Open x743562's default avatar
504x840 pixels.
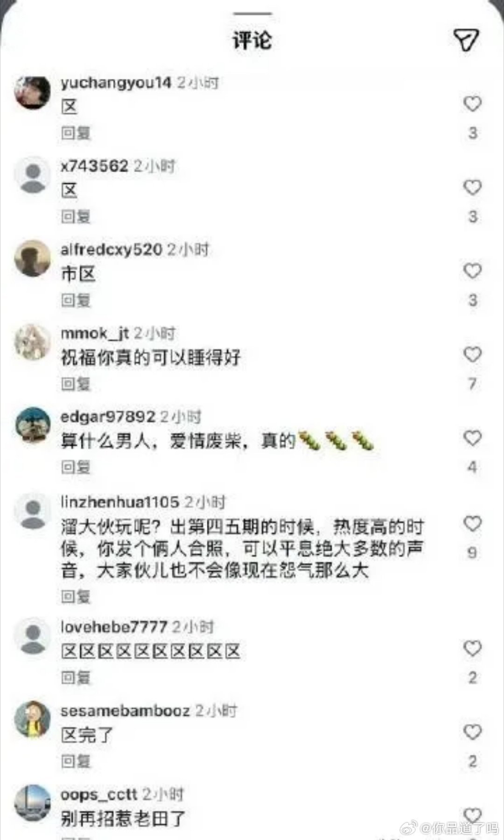(33, 175)
